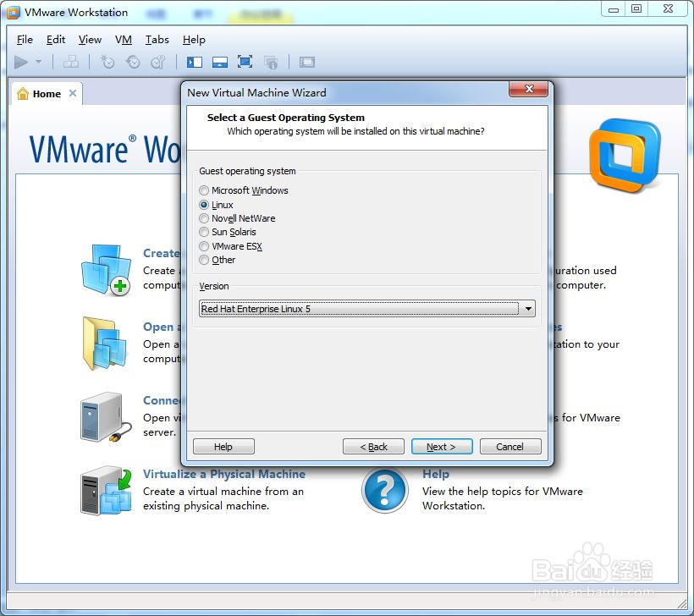Click the Open Virtual Machine folder icon
The width and height of the screenshot is (694, 616).
tap(105, 344)
